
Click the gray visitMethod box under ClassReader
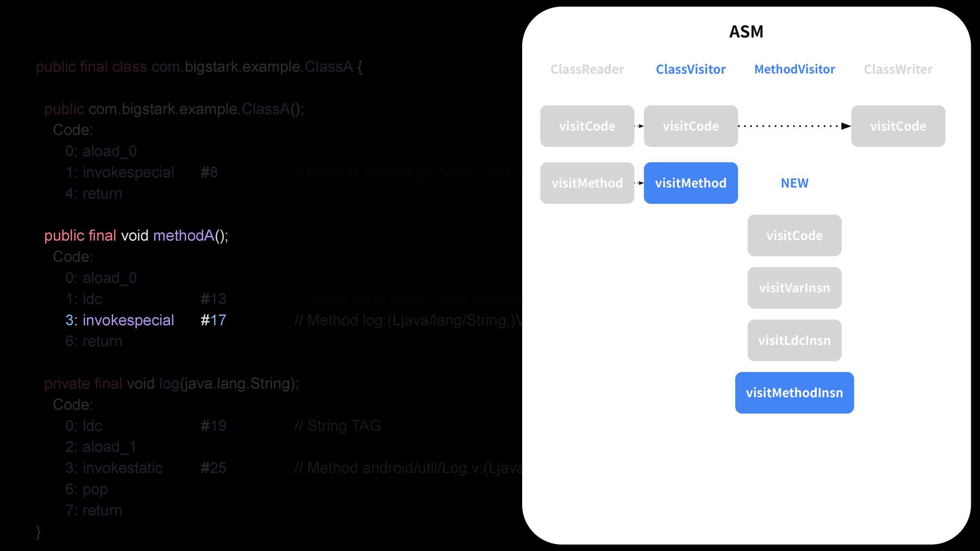point(587,183)
